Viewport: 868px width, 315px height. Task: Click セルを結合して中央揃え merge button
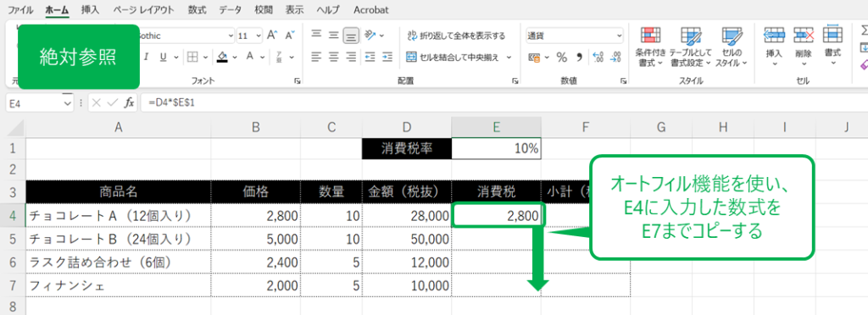453,57
